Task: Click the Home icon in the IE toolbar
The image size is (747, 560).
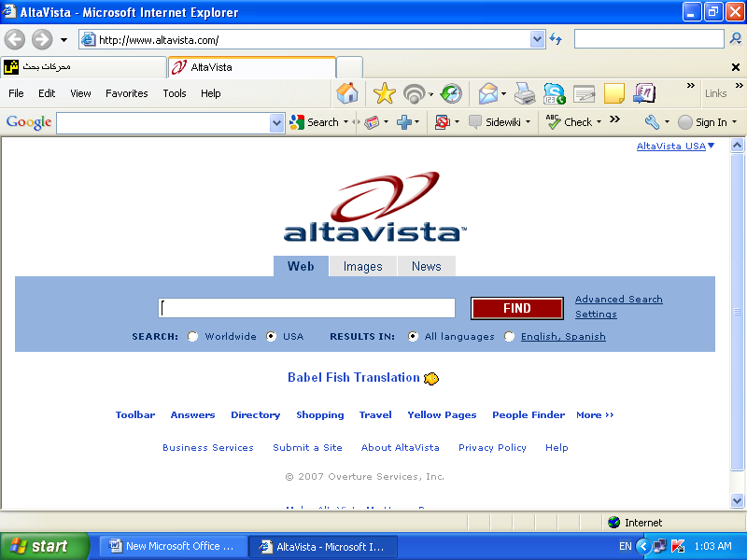Action: 347,93
